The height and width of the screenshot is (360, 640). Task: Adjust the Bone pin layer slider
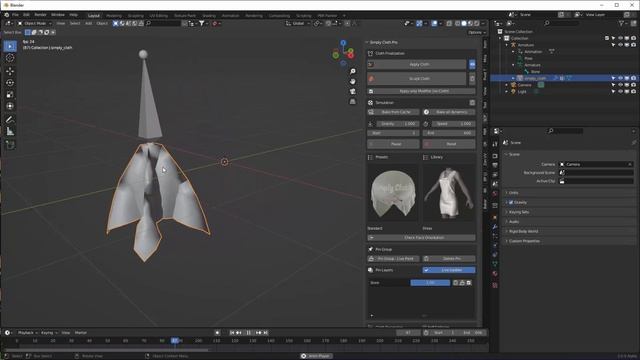(430, 283)
